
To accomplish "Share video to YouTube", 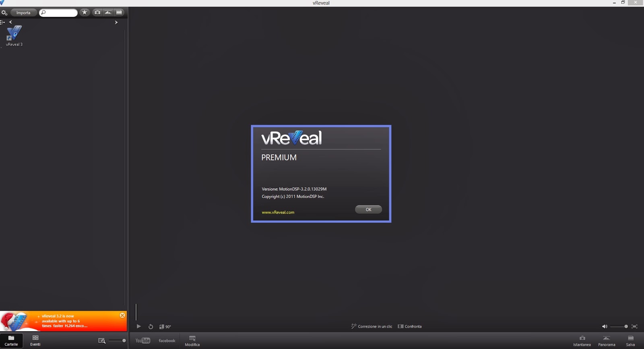I will pos(143,341).
